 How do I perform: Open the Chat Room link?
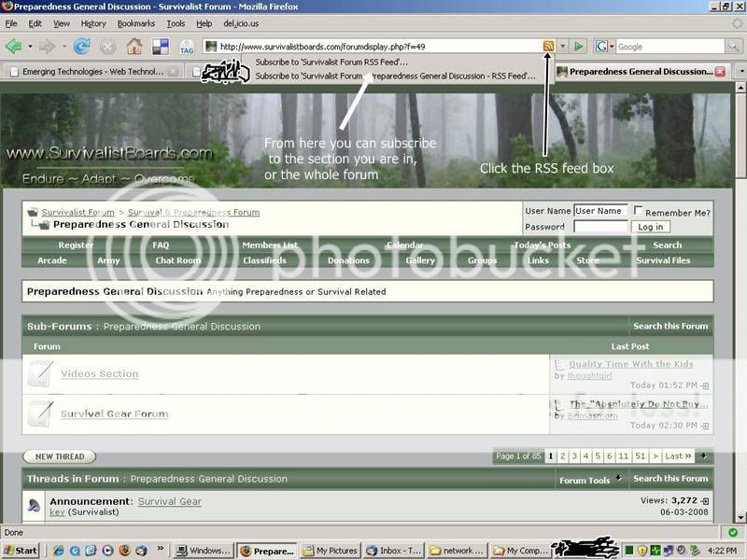(x=177, y=260)
